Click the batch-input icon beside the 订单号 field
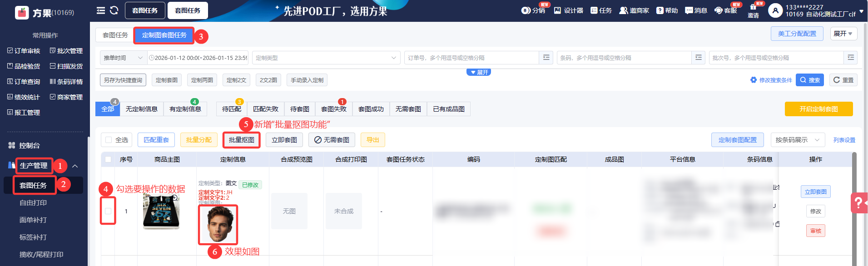Image resolution: width=868 pixels, height=266 pixels. (546, 58)
